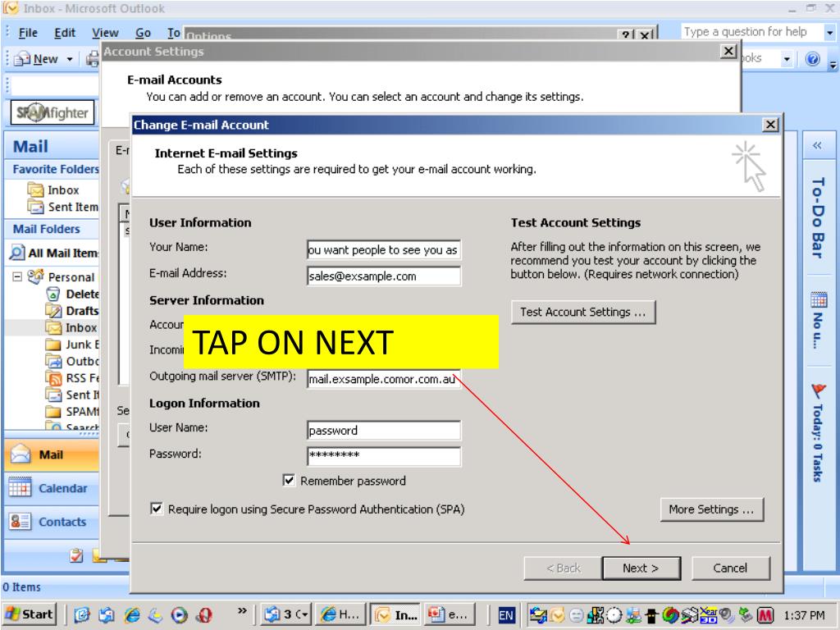Click the Next button
This screenshot has height=630, width=840.
click(x=641, y=568)
